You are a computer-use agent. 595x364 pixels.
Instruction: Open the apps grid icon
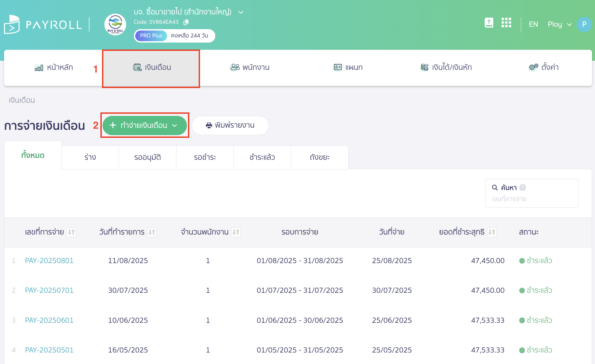pos(506,23)
